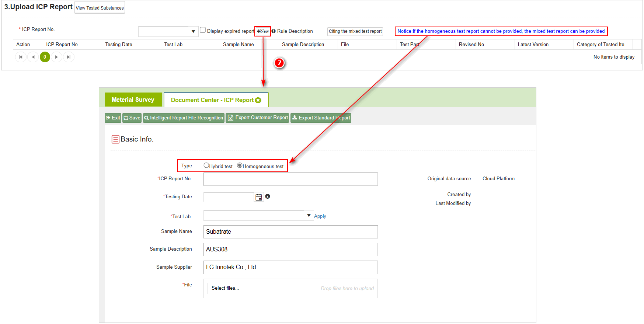Go to last page of report list

(69, 57)
